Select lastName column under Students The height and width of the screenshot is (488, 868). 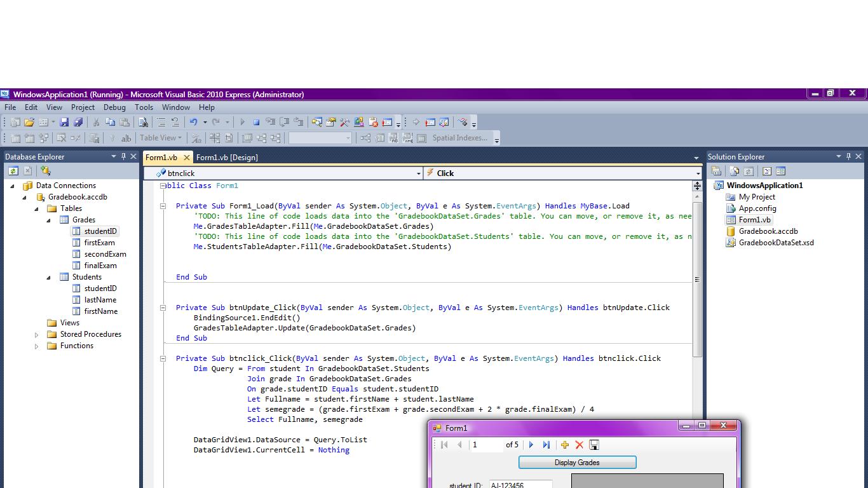100,300
